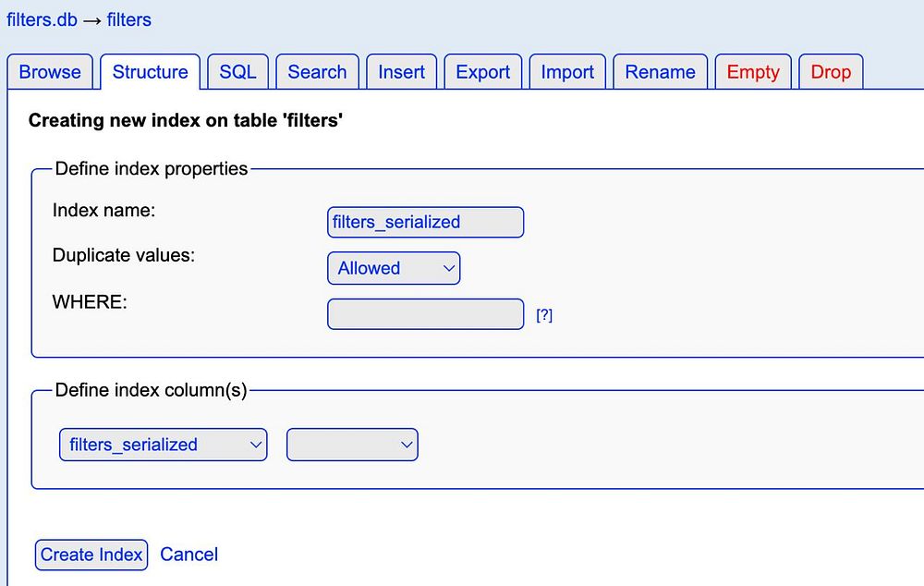Expand the empty sort order dropdown
Viewport: 924px width, 586px height.
[352, 445]
